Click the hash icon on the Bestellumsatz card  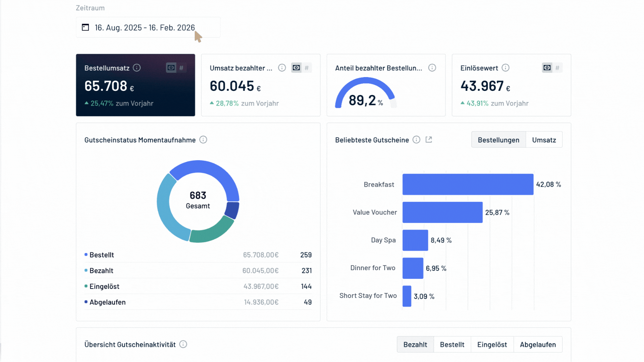(x=181, y=68)
